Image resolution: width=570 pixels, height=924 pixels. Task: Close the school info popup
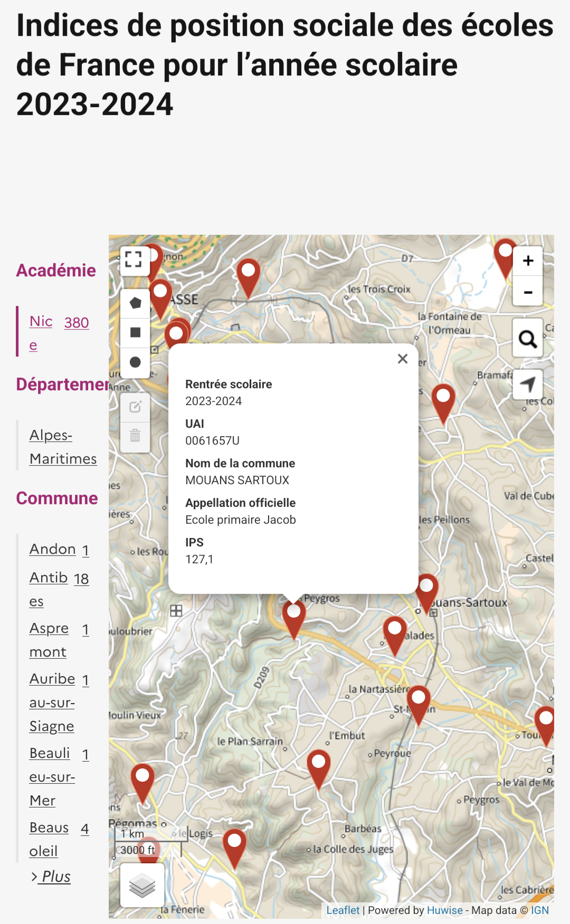[x=403, y=359]
